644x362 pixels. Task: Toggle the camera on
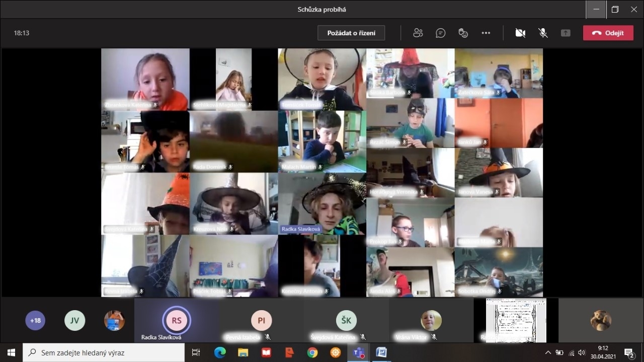[x=520, y=33]
